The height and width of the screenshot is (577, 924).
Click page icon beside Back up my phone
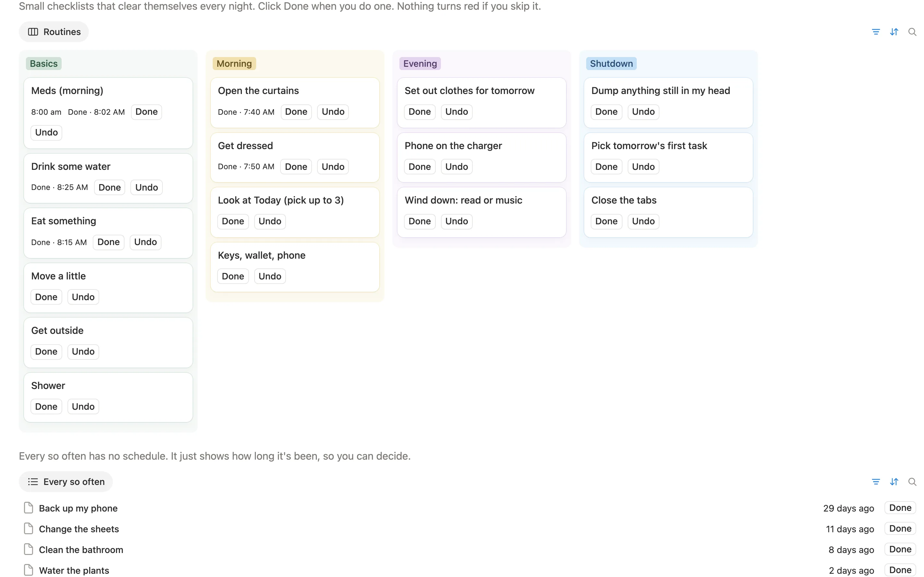point(28,508)
